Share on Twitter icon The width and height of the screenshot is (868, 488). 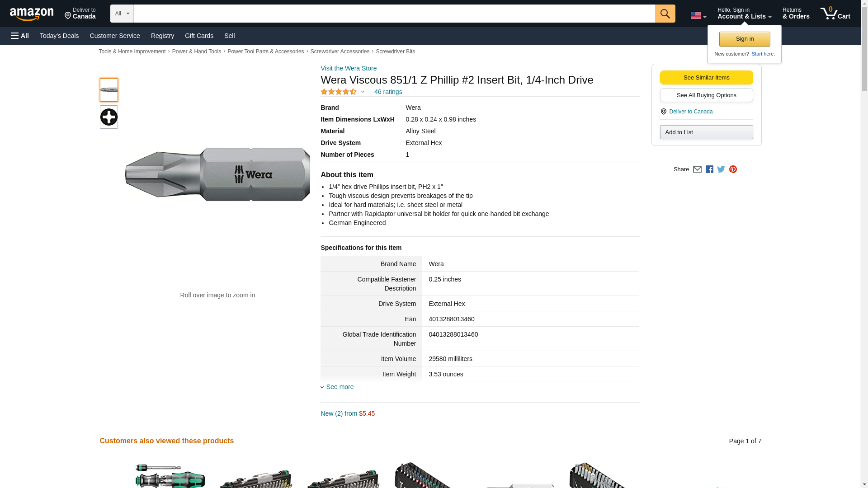point(721,169)
